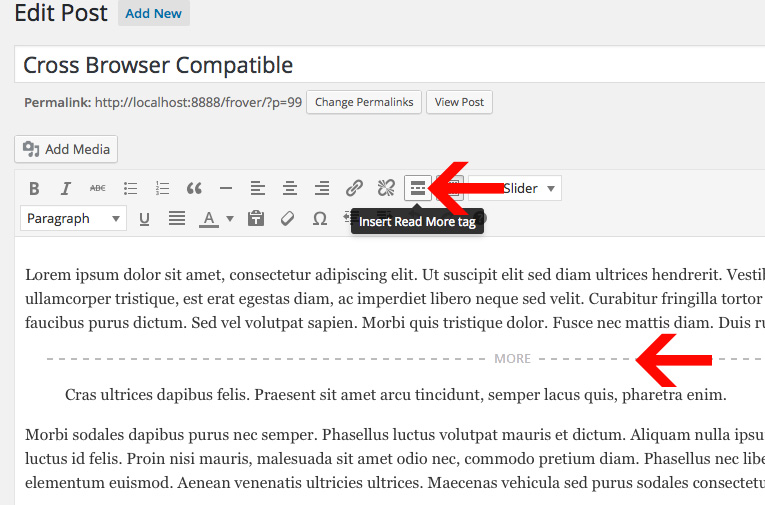Insert a horizontal line
Image resolution: width=765 pixels, height=505 pixels.
pyautogui.click(x=226, y=188)
